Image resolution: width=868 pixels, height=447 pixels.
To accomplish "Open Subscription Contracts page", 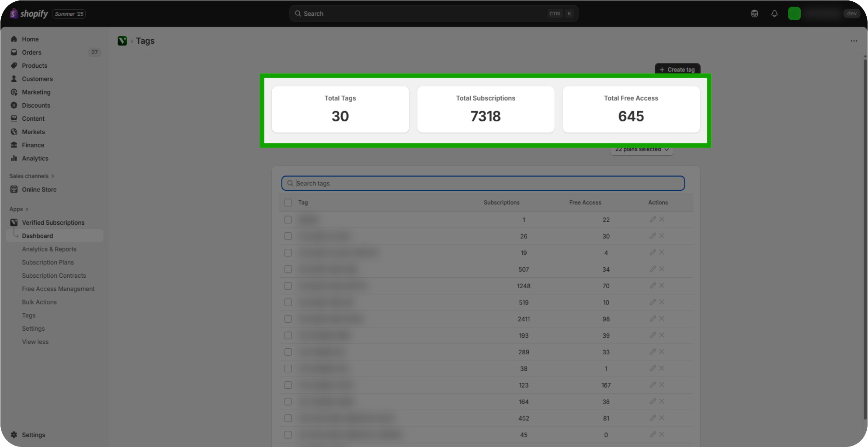I will (54, 276).
